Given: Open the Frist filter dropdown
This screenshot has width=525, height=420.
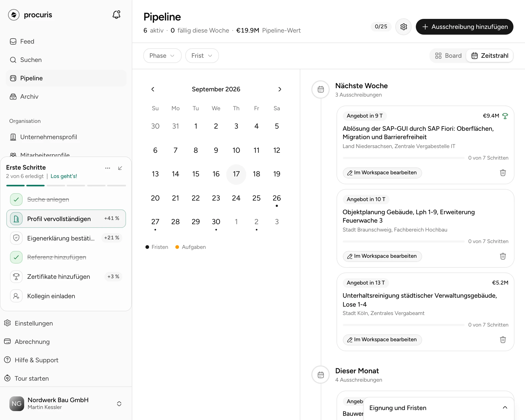Looking at the screenshot, I should pos(202,56).
